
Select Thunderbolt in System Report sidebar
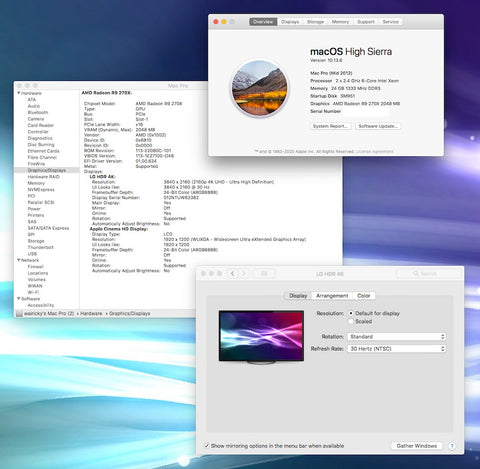(x=41, y=247)
